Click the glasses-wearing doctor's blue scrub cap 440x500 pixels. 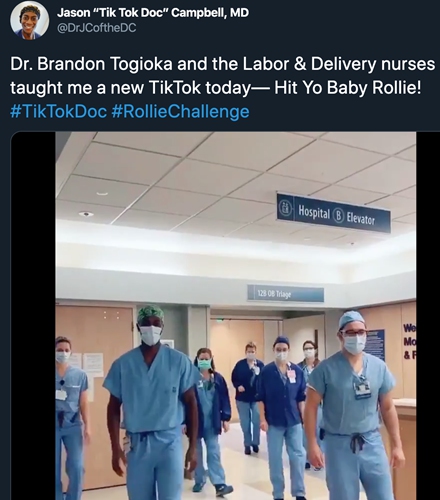[351, 320]
